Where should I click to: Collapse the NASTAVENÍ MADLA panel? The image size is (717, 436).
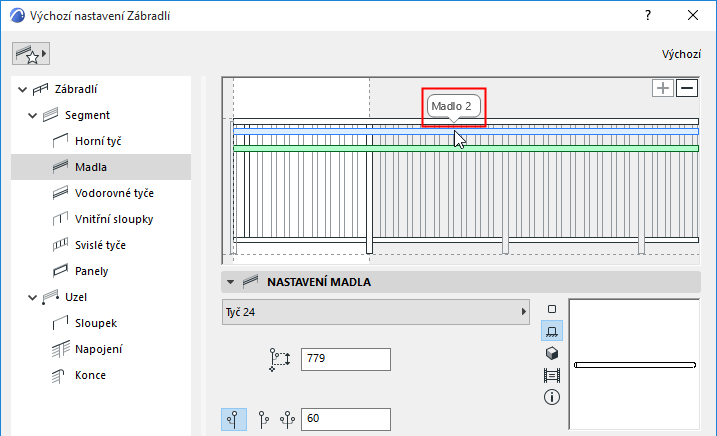[x=230, y=282]
